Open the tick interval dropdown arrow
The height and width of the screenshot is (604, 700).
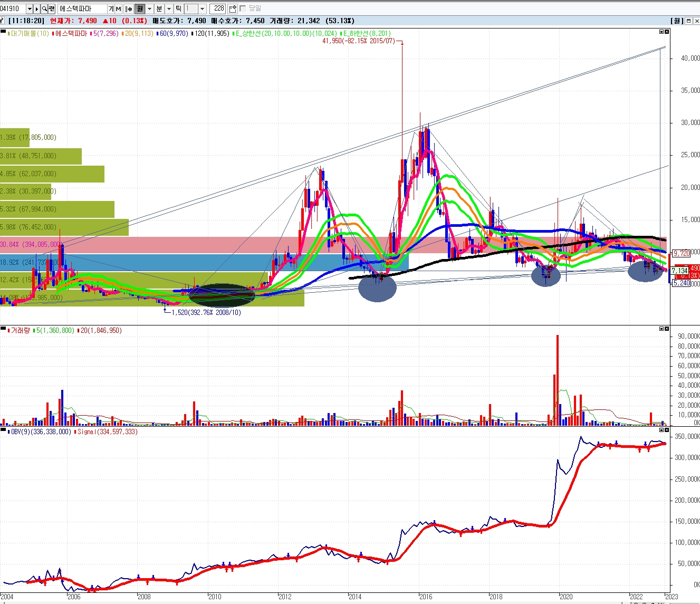click(202, 9)
